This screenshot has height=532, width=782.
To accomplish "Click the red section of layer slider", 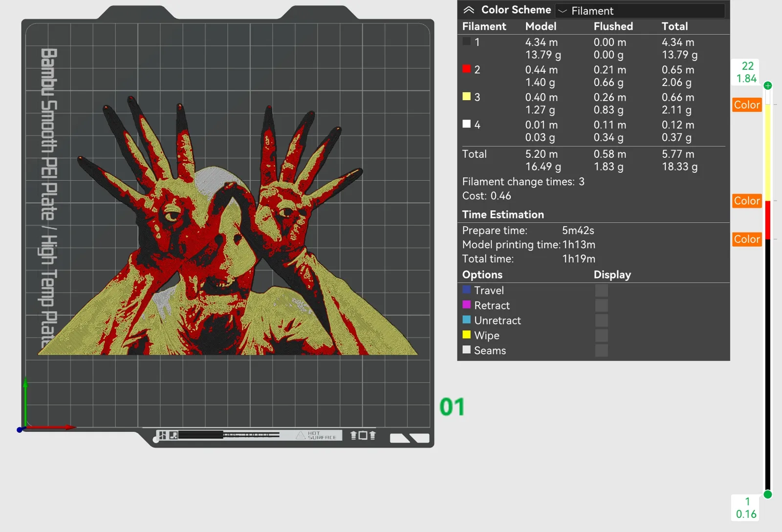I will coord(768,220).
